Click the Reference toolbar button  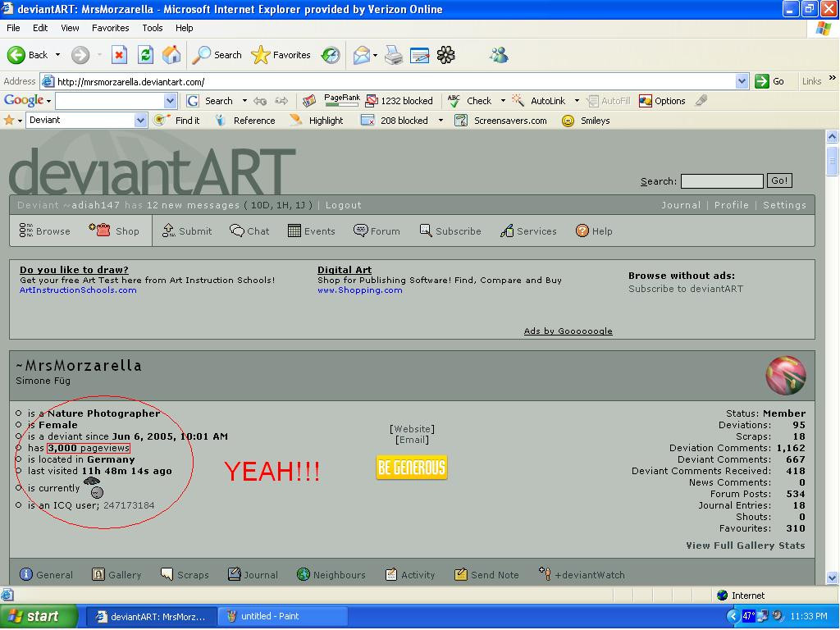[244, 121]
